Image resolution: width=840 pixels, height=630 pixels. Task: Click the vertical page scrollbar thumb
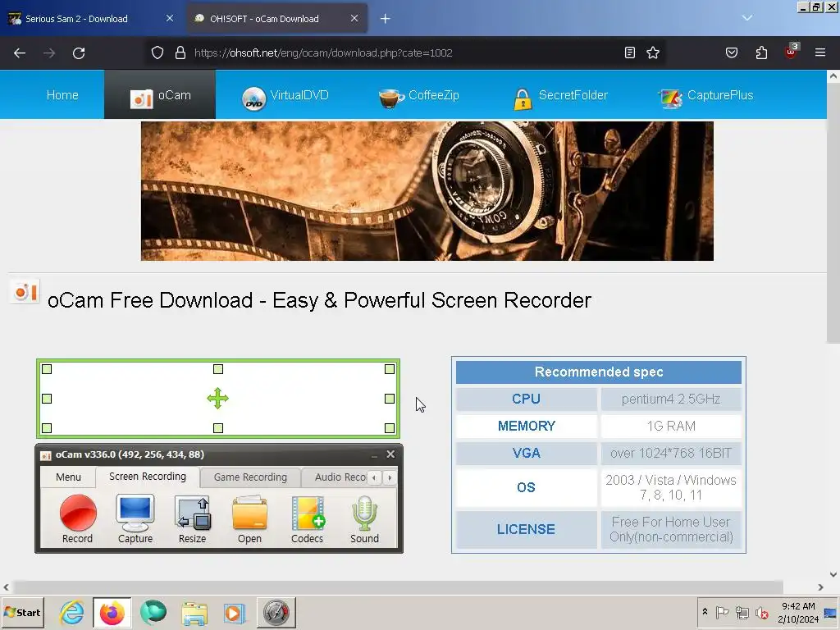click(833, 212)
